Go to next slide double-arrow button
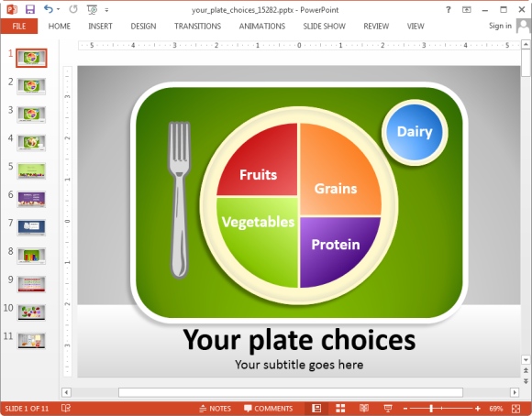 pos(526,381)
